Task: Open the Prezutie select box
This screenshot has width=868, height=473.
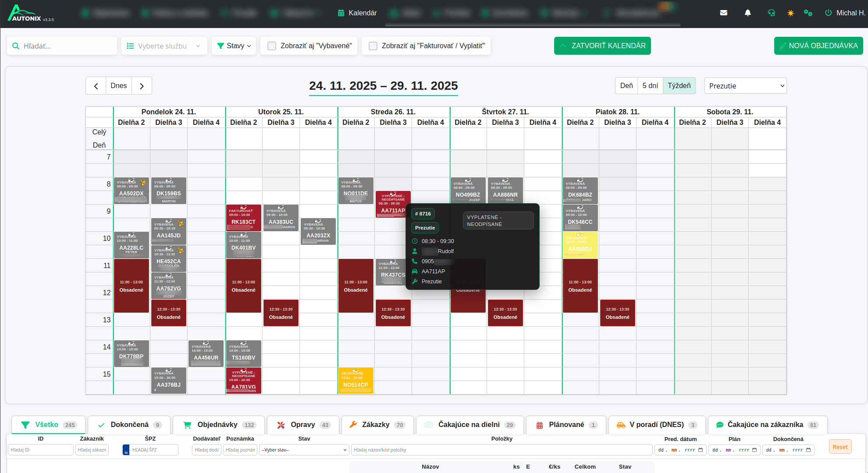Action: pos(745,86)
